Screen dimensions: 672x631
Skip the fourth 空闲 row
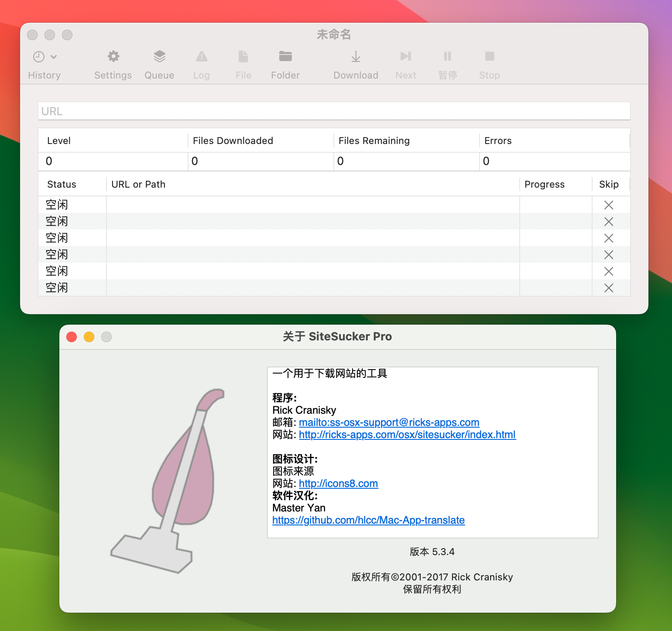click(x=609, y=255)
